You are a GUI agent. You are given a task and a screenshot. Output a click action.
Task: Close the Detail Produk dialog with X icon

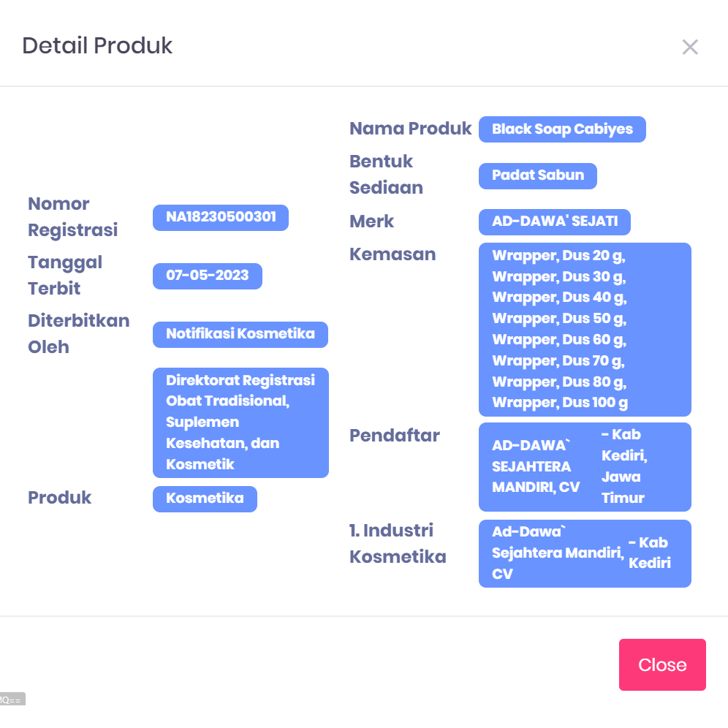pos(690,48)
